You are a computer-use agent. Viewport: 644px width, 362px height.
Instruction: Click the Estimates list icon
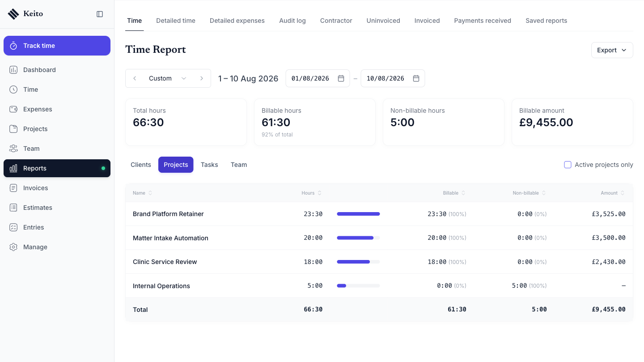click(x=13, y=208)
